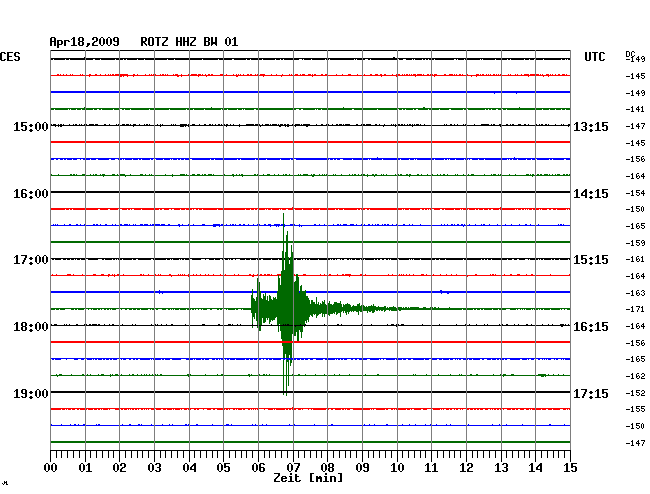The width and height of the screenshot is (650, 494).
Task: Click the date label Apr18,2009
Action: [x=85, y=42]
